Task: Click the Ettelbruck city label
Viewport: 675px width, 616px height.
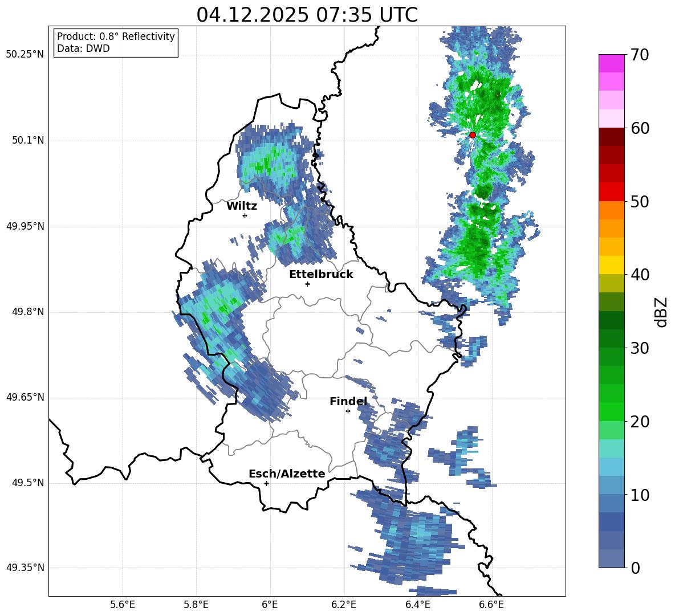Action: (321, 275)
